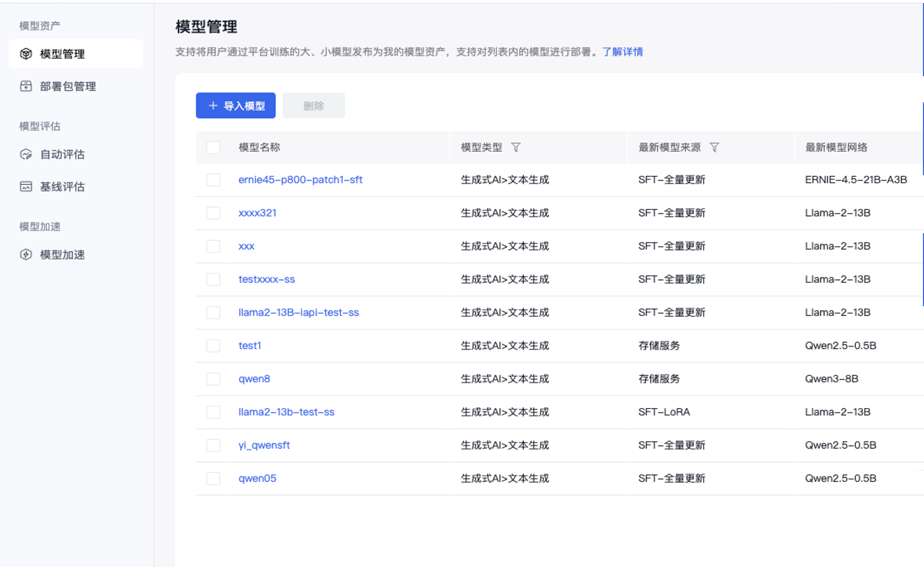Open the xxx model link

[246, 246]
